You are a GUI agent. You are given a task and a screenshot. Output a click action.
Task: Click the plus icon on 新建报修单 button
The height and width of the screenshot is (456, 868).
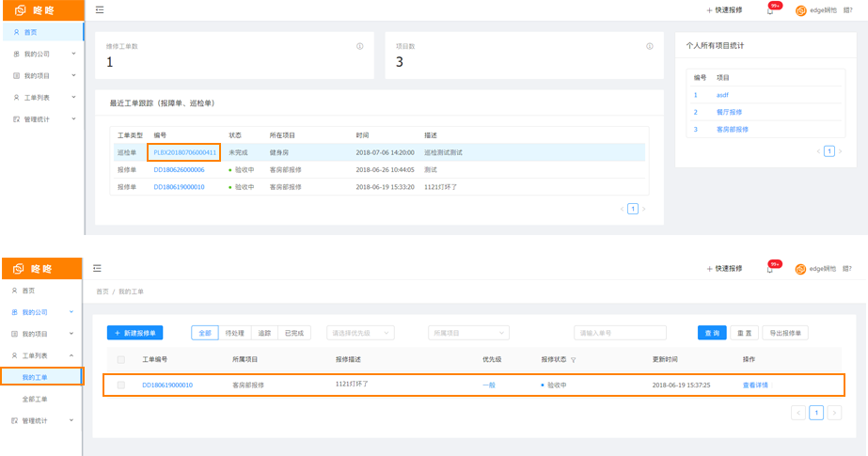117,333
